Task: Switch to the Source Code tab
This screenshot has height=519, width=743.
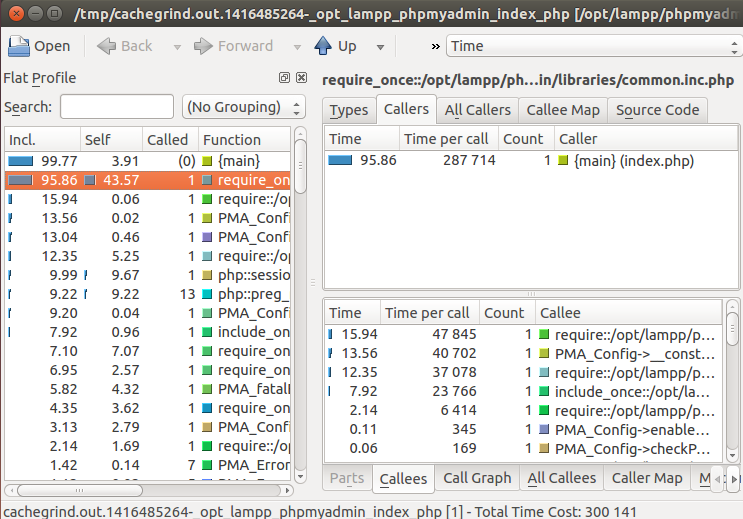Action: [658, 110]
